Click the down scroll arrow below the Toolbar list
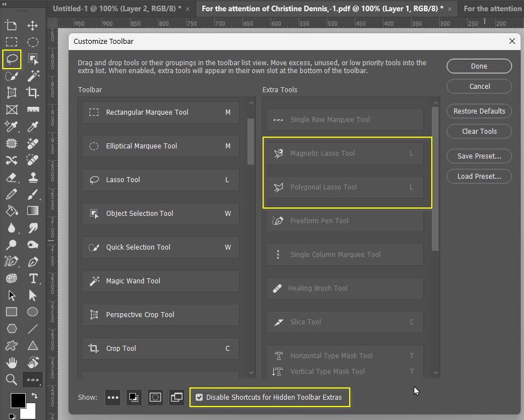 click(251, 373)
